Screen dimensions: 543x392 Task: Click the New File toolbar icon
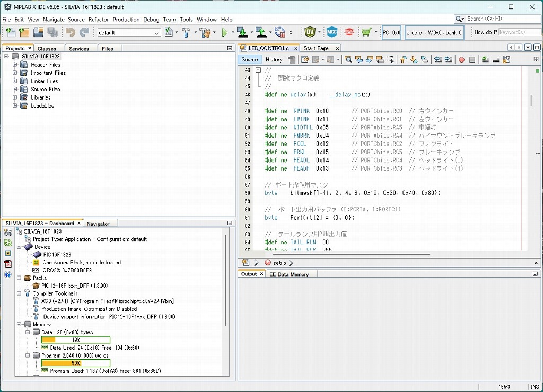click(11, 32)
